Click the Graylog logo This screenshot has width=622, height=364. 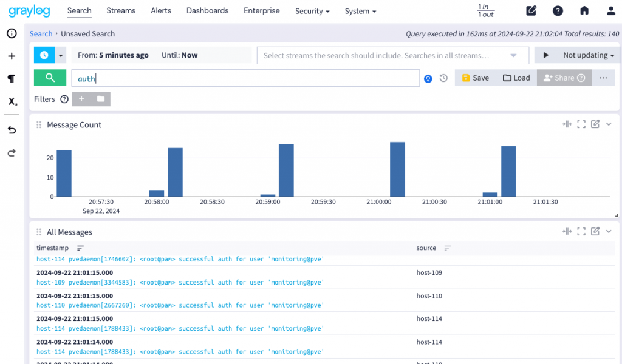point(29,11)
